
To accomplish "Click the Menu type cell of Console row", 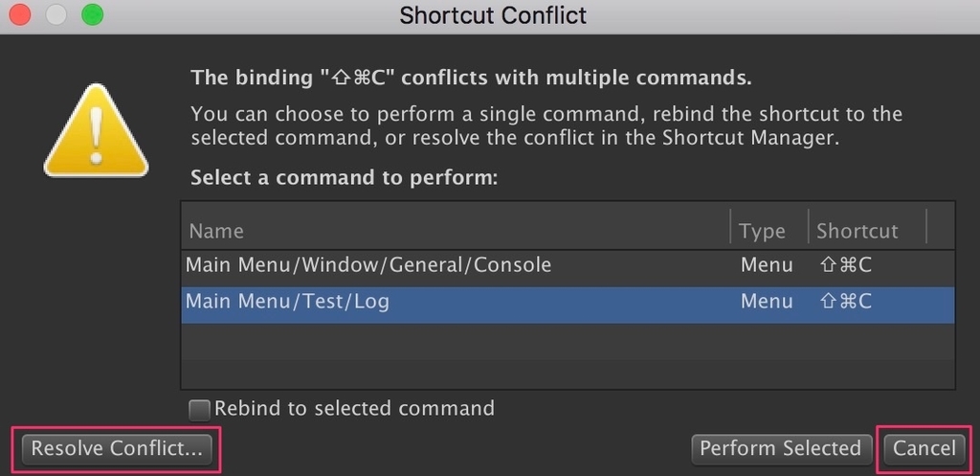I will point(767,265).
